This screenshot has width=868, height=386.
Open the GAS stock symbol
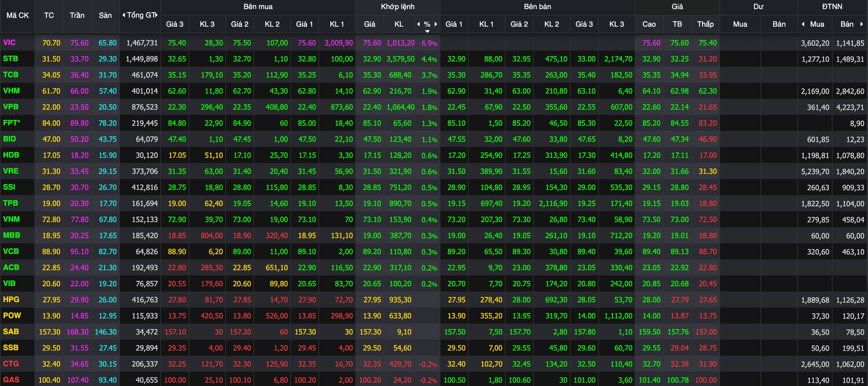[x=11, y=380]
